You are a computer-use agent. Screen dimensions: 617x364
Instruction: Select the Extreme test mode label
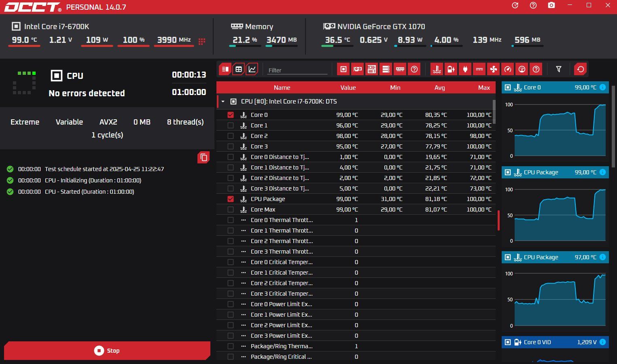25,122
